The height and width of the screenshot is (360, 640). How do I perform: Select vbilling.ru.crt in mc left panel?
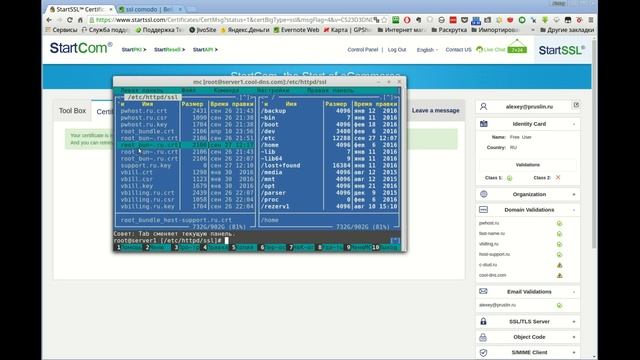tap(147, 193)
